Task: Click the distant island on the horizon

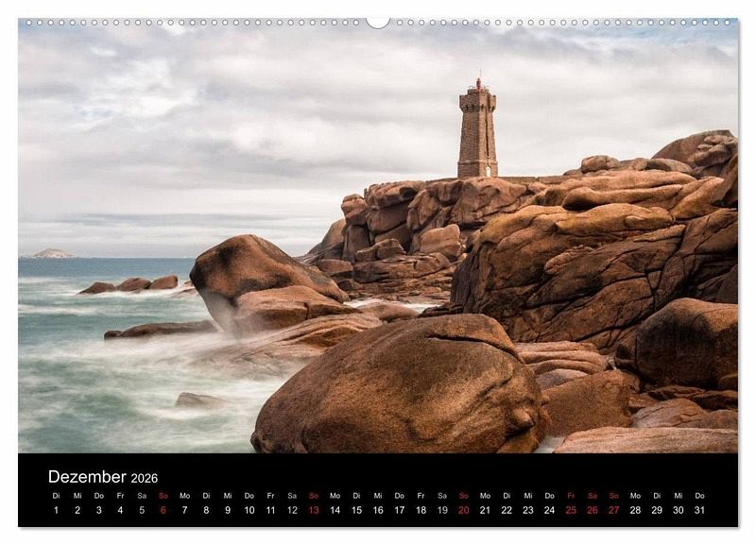Action: pyautogui.click(x=51, y=253)
